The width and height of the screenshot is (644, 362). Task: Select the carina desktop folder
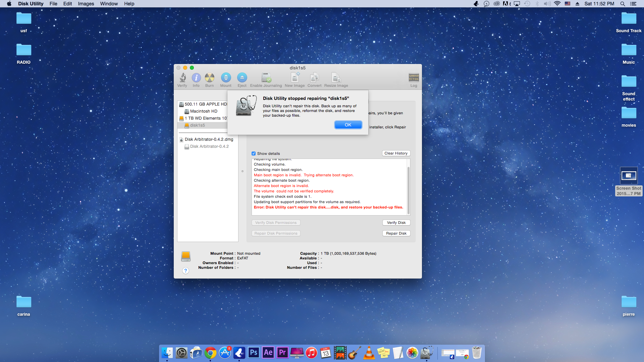pyautogui.click(x=23, y=306)
